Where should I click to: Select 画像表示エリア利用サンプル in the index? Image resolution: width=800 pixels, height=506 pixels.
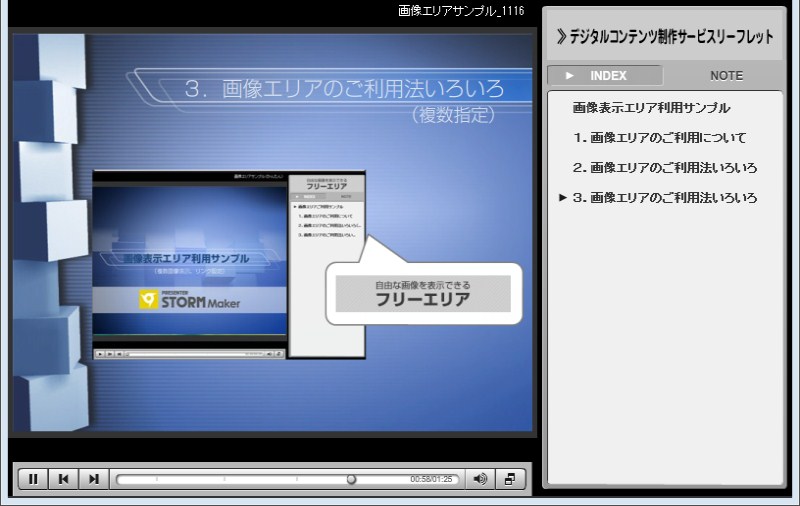pyautogui.click(x=651, y=108)
